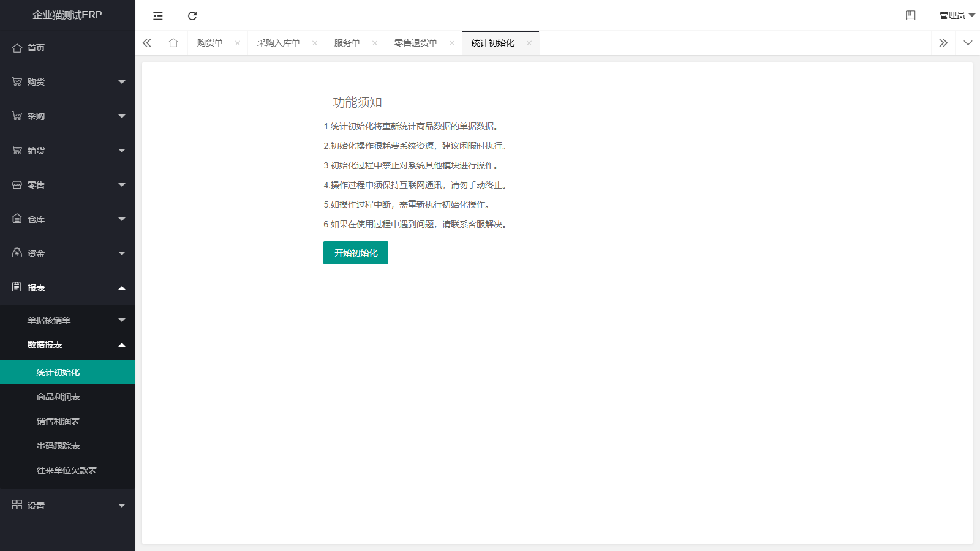
Task: Open the tab options dropdown chevron
Action: (968, 43)
